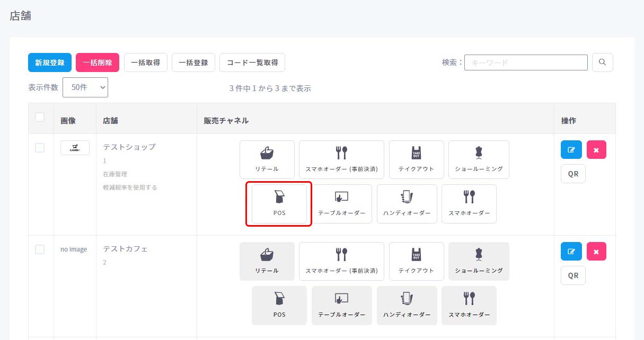Open QR code for テストショップ
This screenshot has height=340, width=644.
coord(573,174)
